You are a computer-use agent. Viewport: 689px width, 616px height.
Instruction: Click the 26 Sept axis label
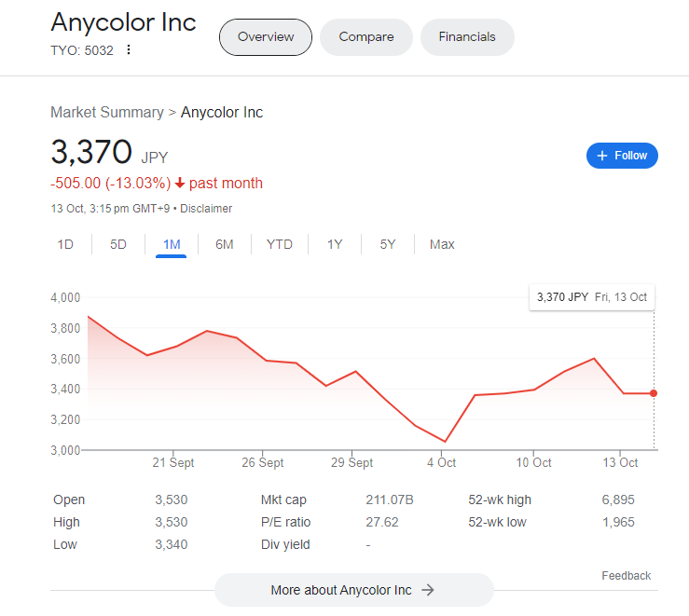(x=262, y=462)
